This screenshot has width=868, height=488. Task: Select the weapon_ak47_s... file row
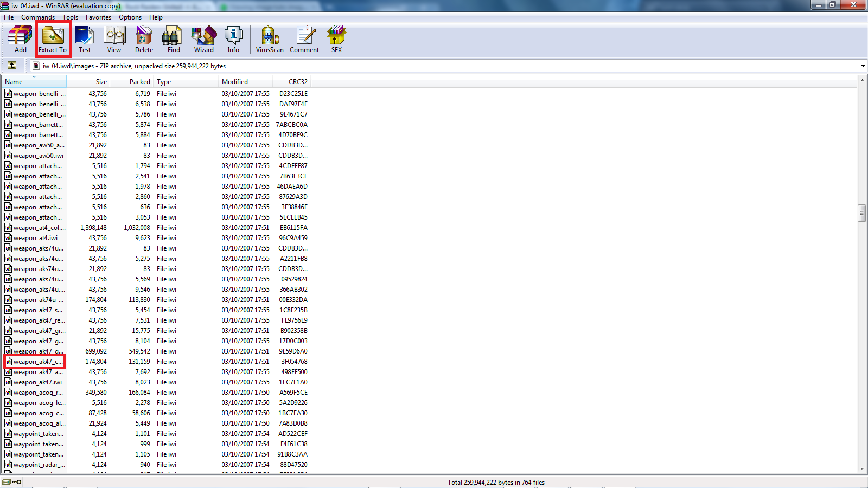[x=156, y=310]
